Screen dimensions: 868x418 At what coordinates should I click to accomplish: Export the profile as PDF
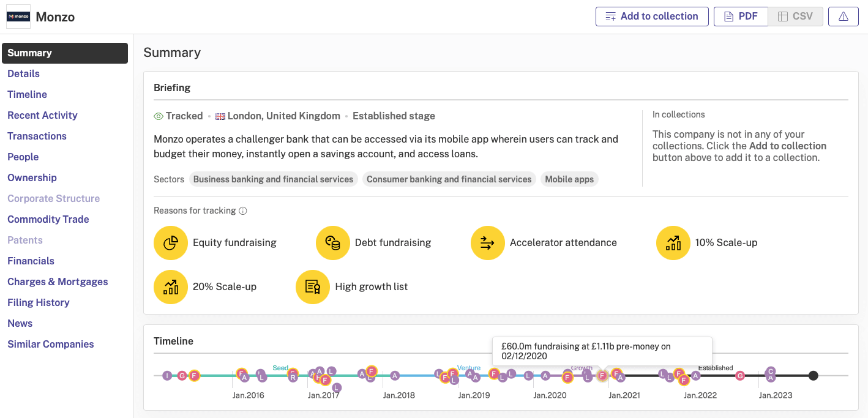(741, 17)
